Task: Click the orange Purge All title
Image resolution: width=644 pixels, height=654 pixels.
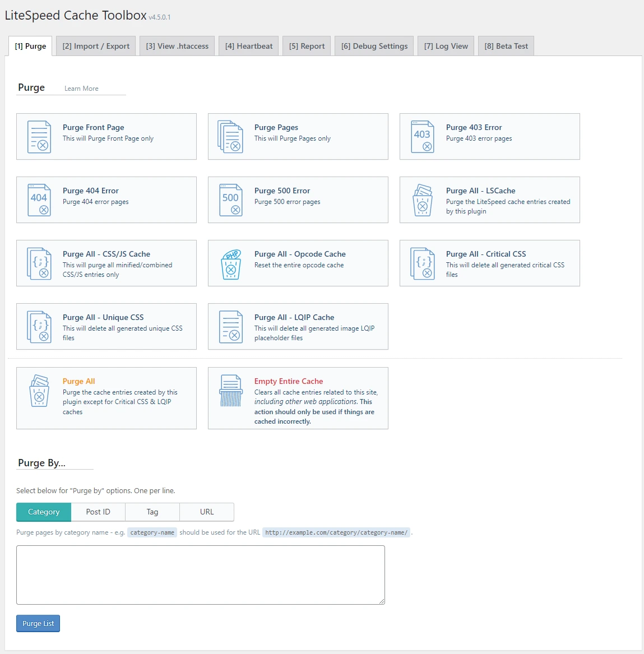Action: tap(79, 381)
